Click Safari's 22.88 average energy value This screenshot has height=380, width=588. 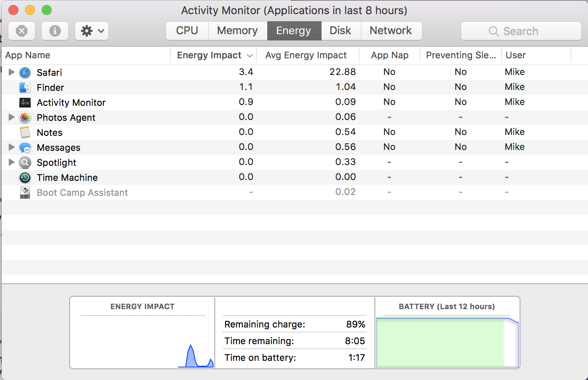[342, 72]
